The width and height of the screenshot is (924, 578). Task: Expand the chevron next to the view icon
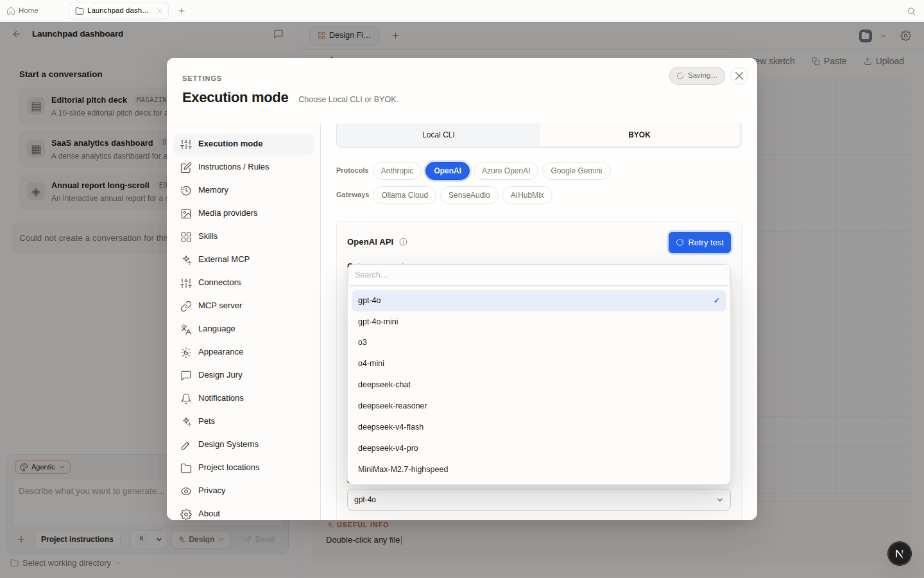coord(884,36)
